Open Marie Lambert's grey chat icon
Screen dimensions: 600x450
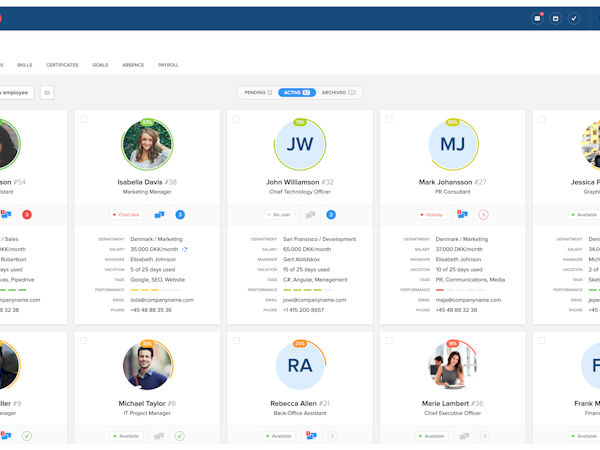tap(464, 436)
